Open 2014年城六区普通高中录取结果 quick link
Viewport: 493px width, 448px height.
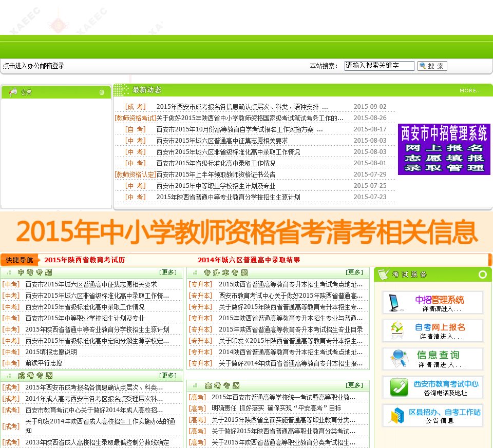249,260
